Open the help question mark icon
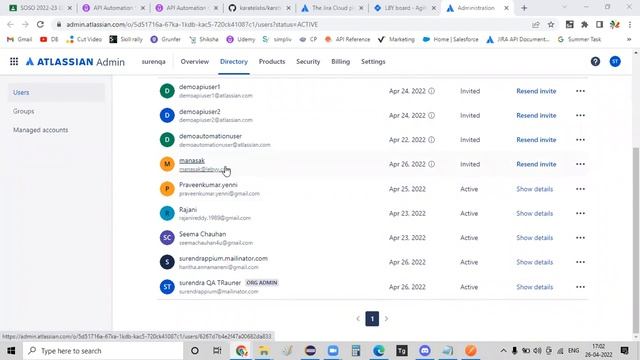 pos(595,62)
